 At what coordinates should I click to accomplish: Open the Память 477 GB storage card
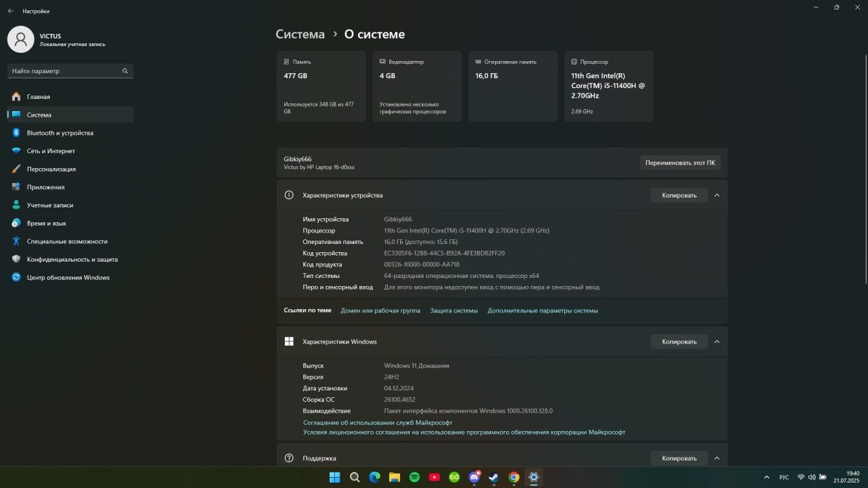click(x=321, y=86)
